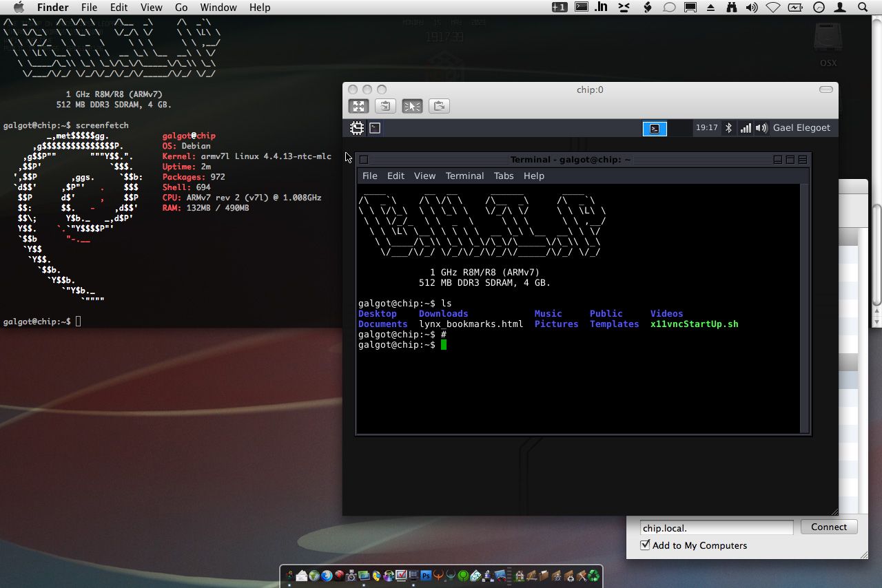
Task: Open the network signal indicator in remote panel
Action: pos(746,128)
